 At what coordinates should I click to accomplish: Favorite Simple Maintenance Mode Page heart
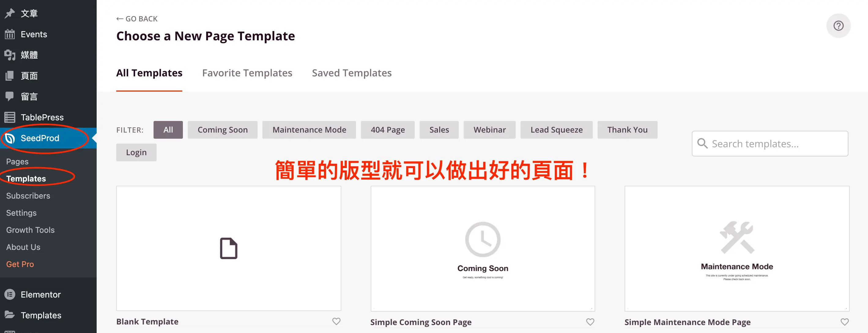(x=844, y=322)
